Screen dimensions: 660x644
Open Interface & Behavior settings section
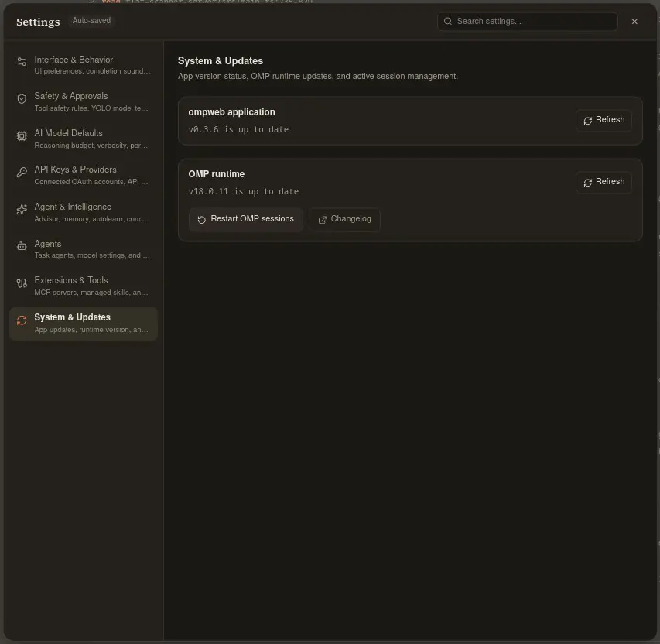[x=84, y=65]
